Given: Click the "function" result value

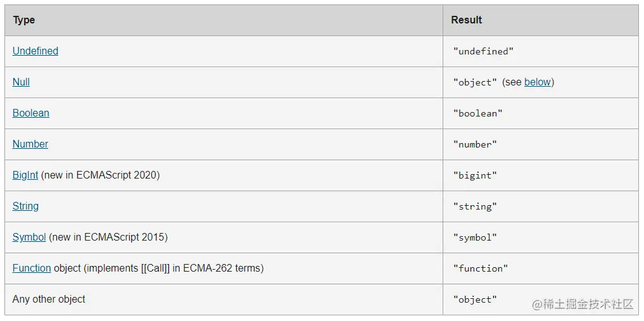Looking at the screenshot, I should tap(481, 268).
